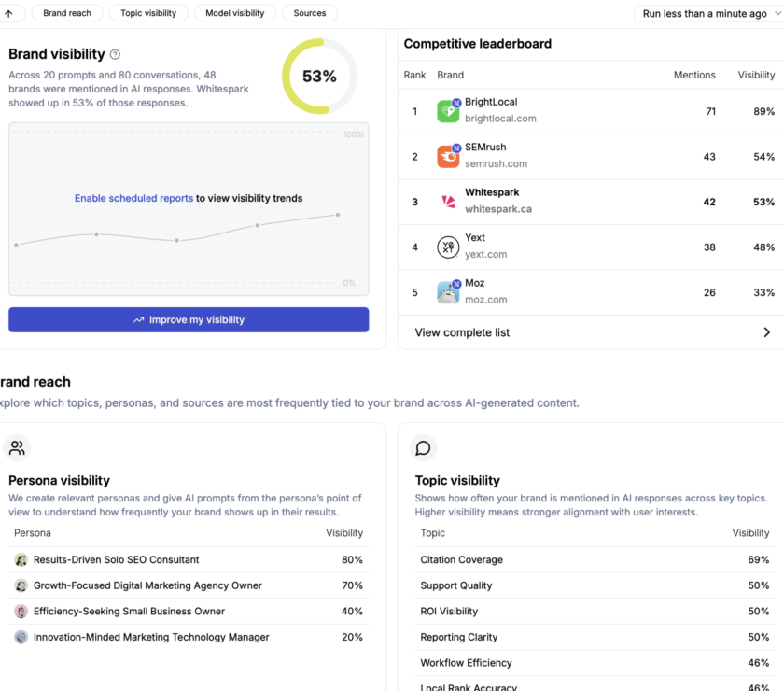Click the Efficiency-Seeking Small Business Owner avatar

[x=21, y=612]
